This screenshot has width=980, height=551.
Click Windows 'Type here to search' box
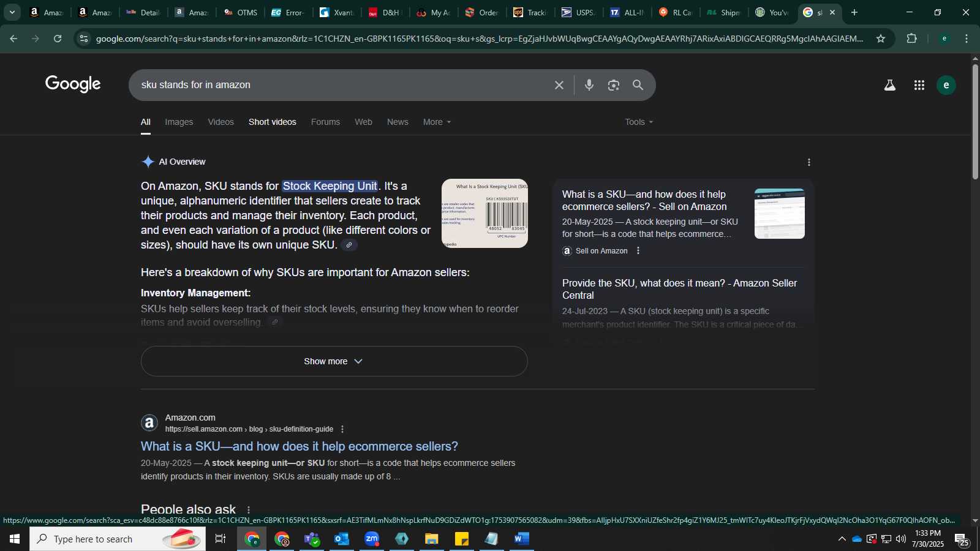[118, 539]
